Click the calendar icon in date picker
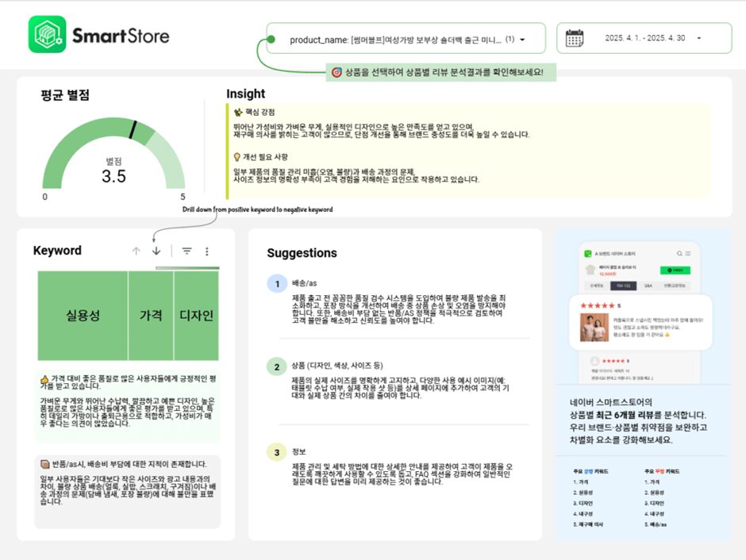Screen dimensions: 746x560 point(575,38)
